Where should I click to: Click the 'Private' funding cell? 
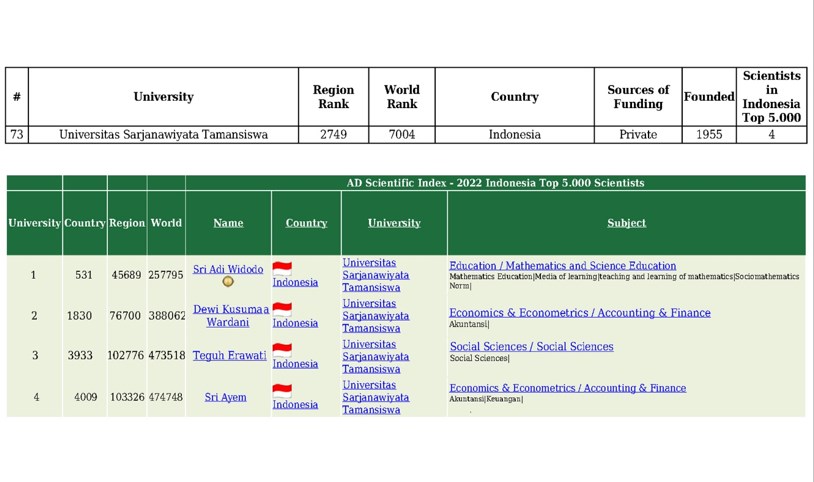638,135
